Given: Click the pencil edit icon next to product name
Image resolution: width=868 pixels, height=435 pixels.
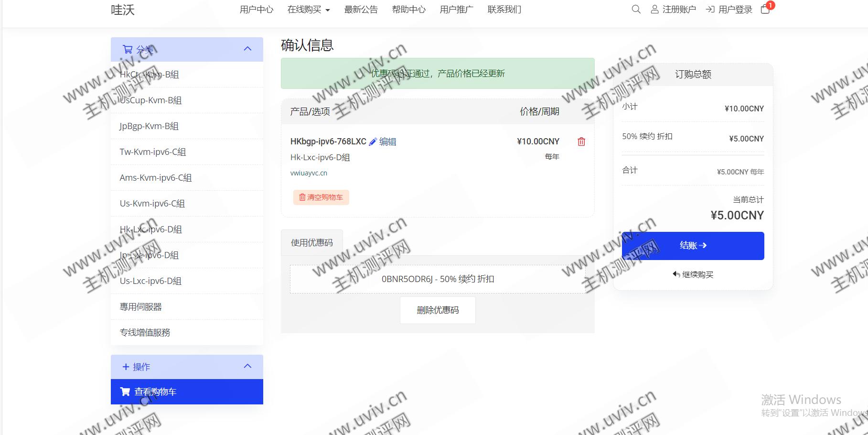Looking at the screenshot, I should 373,142.
